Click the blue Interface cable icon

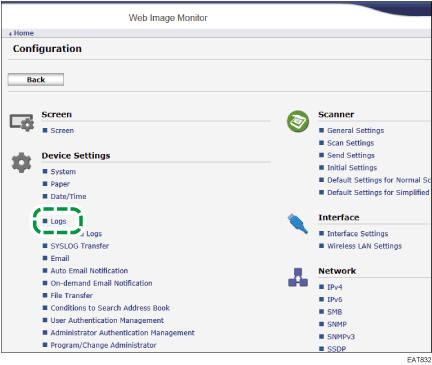[297, 223]
